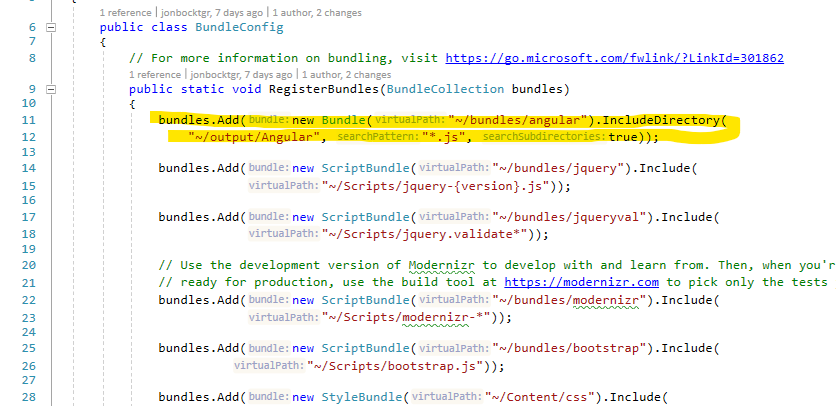Click the Bundle type on line 11
Image resolution: width=836 pixels, height=406 pixels.
coord(343,120)
